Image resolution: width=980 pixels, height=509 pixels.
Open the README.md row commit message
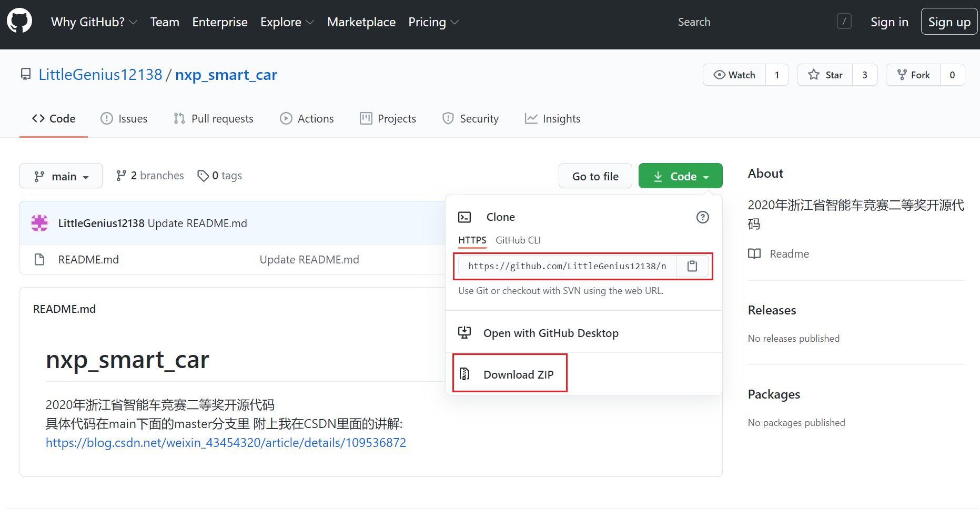click(309, 259)
